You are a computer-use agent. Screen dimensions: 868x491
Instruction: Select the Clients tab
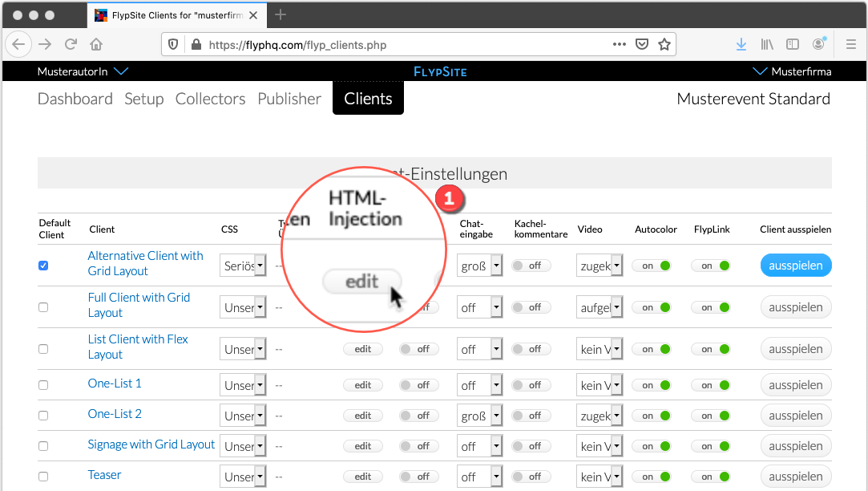tap(368, 98)
